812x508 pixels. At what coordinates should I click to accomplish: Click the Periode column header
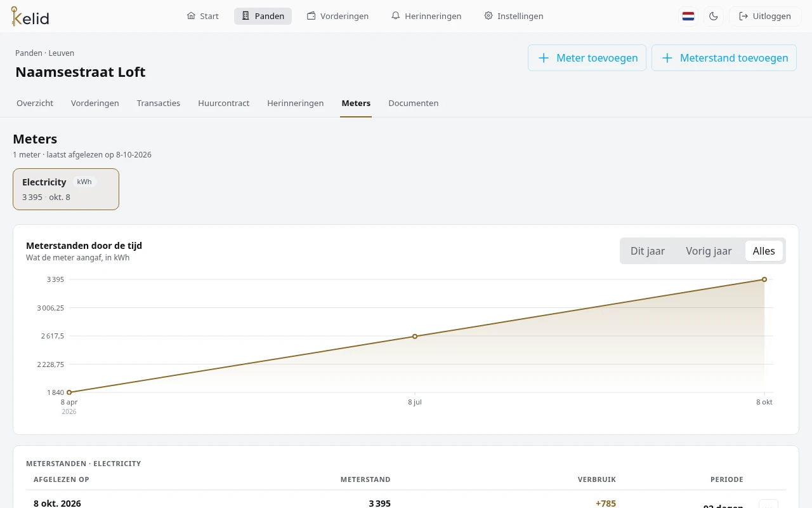point(727,479)
